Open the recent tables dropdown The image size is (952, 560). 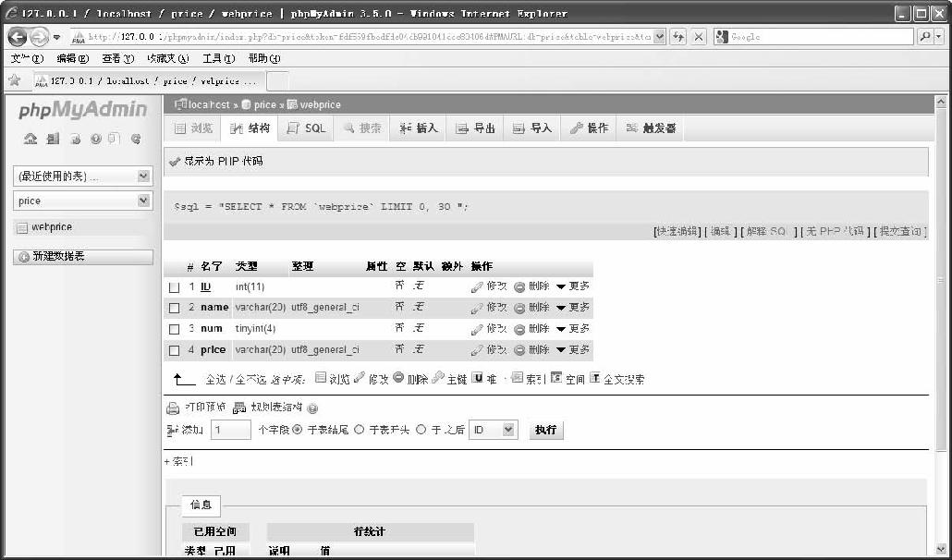tap(82, 177)
